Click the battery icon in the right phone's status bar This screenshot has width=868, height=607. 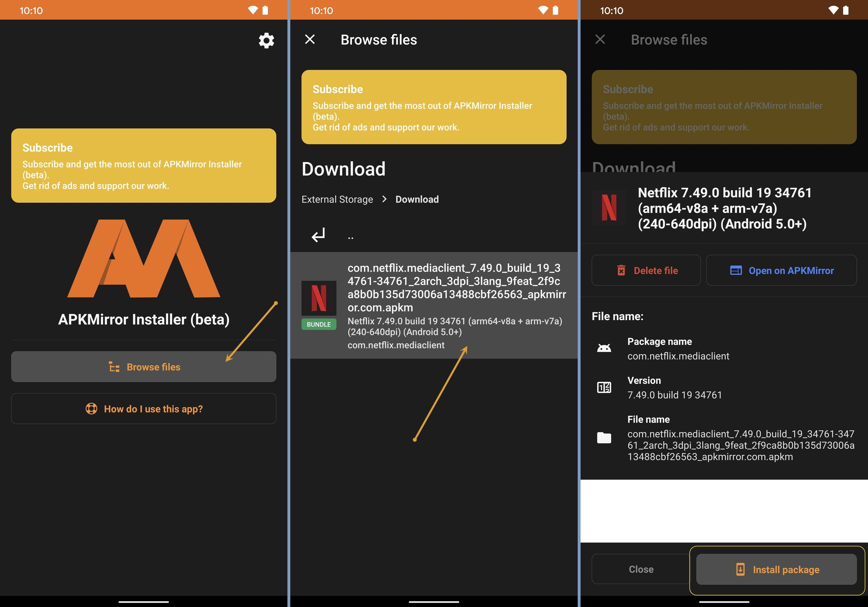click(x=846, y=10)
